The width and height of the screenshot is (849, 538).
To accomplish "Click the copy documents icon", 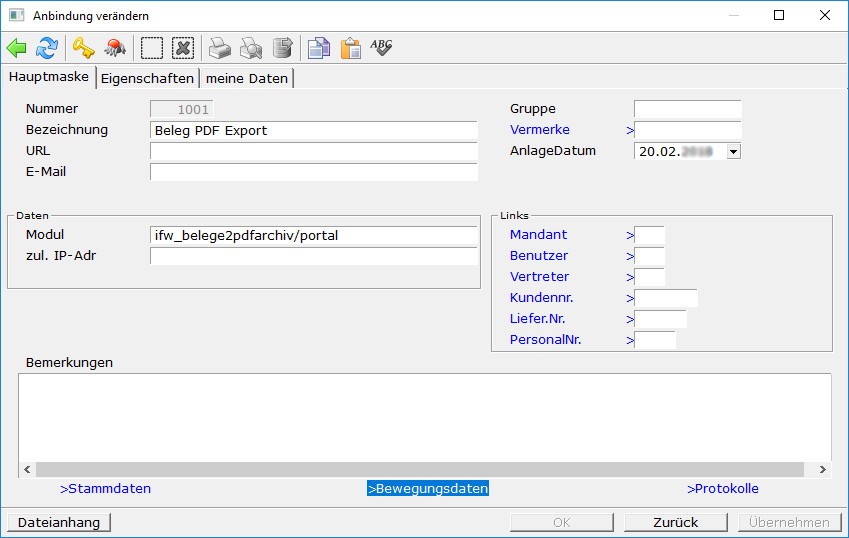I will tap(318, 48).
